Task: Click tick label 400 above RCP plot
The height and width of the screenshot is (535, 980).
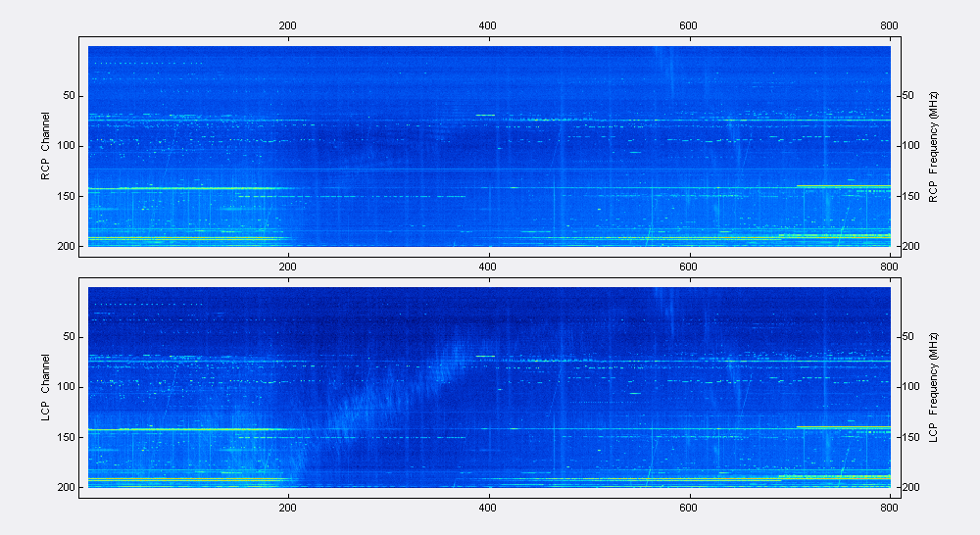Action: point(487,25)
